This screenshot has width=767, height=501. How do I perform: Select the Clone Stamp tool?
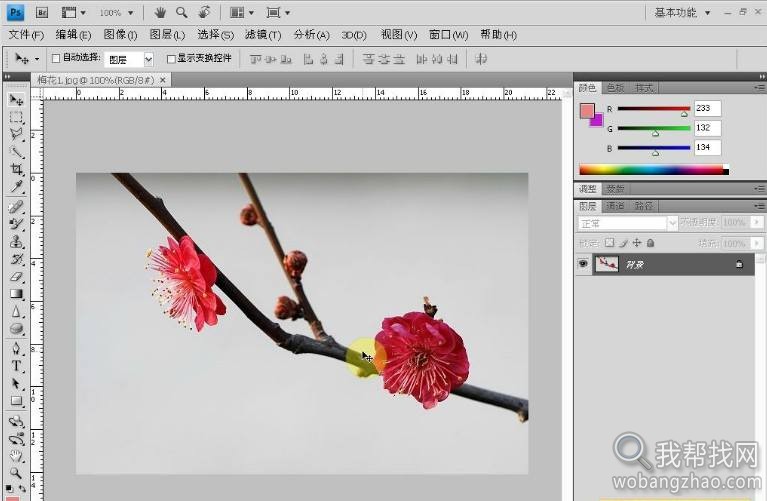click(16, 242)
